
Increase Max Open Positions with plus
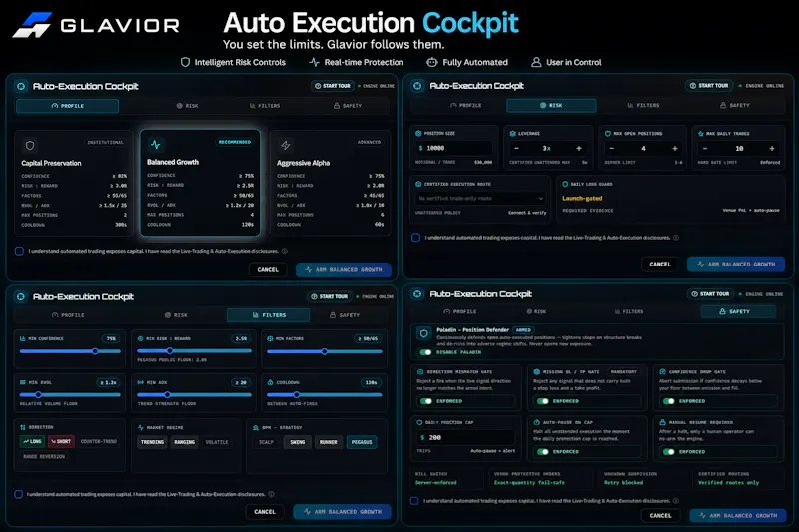coord(675,148)
